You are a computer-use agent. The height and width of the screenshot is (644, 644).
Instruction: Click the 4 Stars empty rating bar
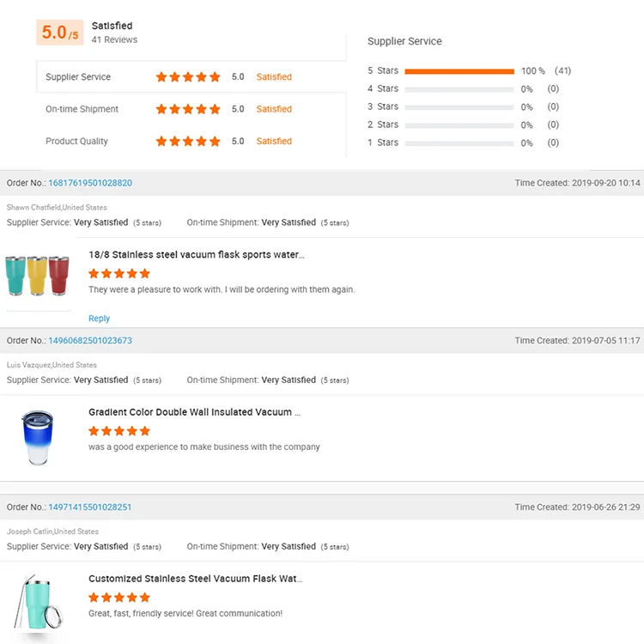[x=459, y=89]
